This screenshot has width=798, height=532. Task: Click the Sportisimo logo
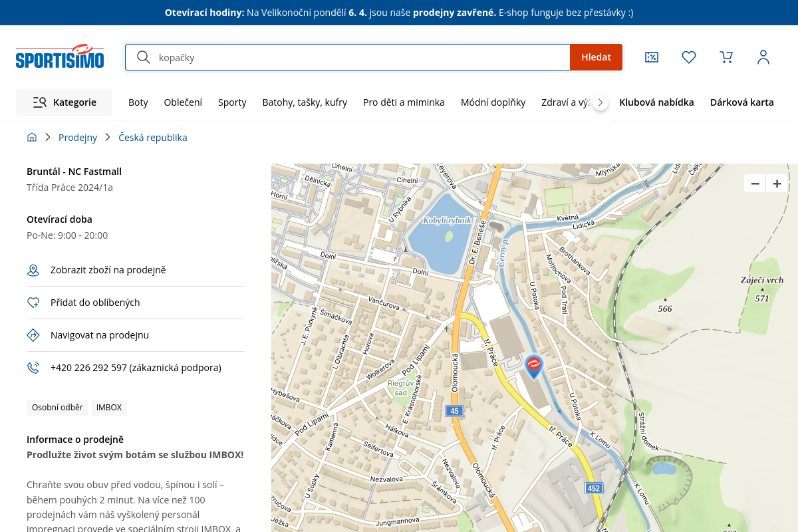(x=60, y=57)
